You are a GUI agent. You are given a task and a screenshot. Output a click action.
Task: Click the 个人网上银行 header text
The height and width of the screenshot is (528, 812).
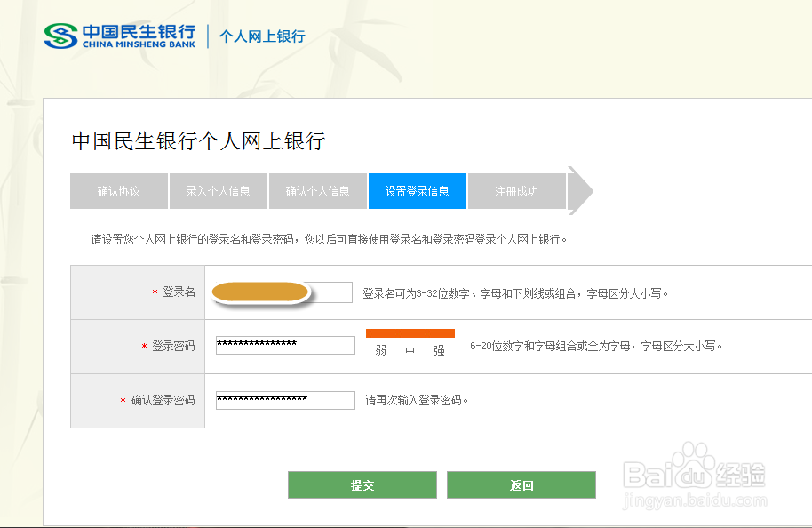pyautogui.click(x=261, y=36)
